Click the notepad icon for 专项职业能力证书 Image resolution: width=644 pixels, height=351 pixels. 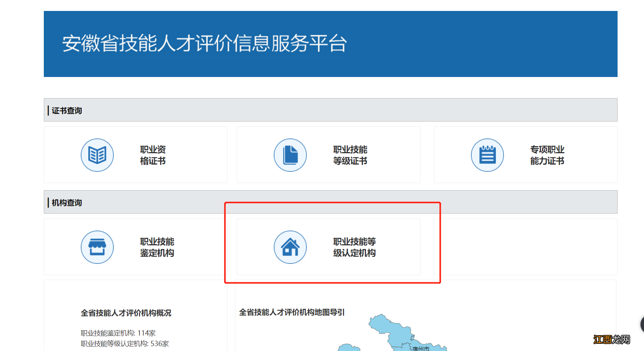pyautogui.click(x=487, y=155)
